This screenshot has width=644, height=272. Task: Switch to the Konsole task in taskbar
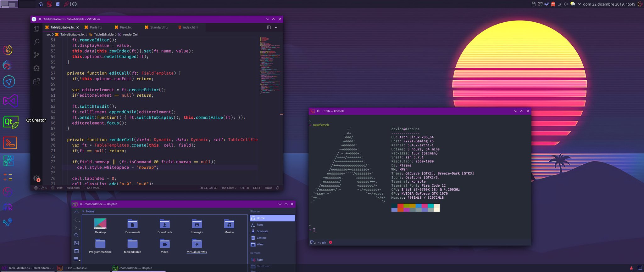pyautogui.click(x=84, y=268)
